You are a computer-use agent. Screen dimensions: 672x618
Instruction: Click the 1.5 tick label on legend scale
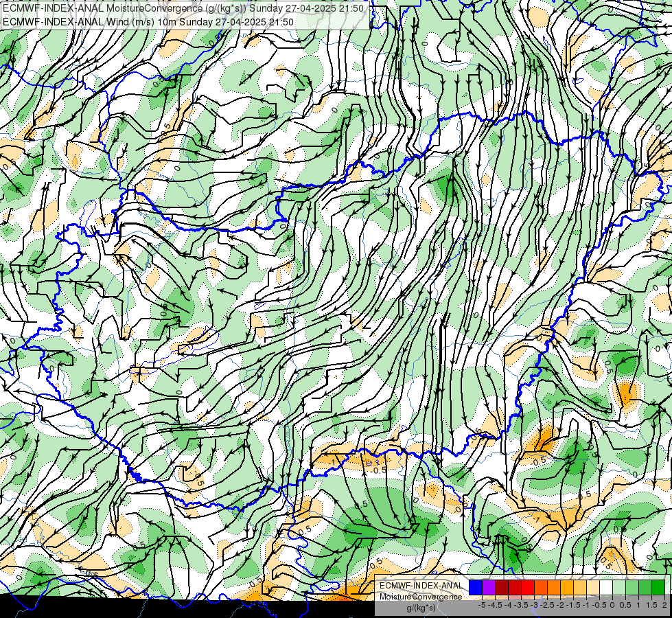tap(651, 605)
